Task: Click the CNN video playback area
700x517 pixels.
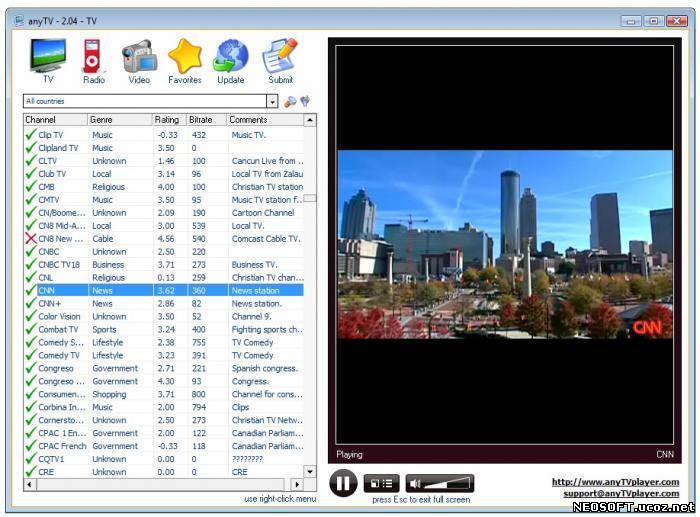Action: click(505, 245)
